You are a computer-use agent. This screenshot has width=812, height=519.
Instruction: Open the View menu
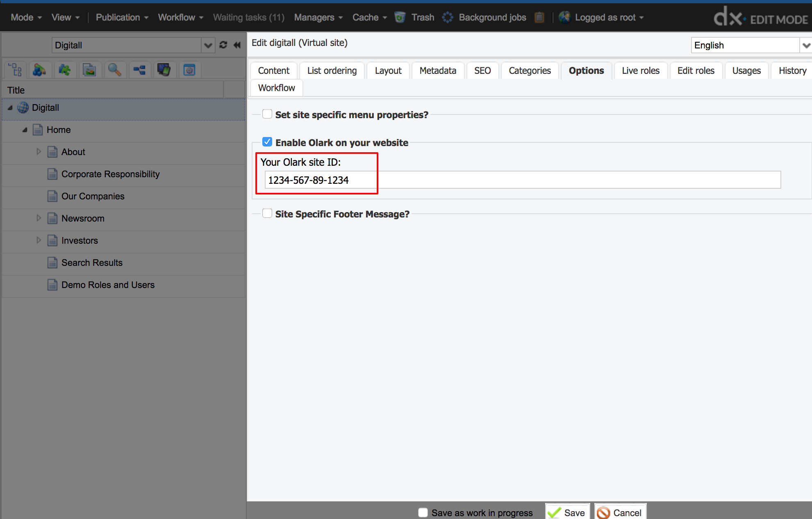(x=66, y=17)
